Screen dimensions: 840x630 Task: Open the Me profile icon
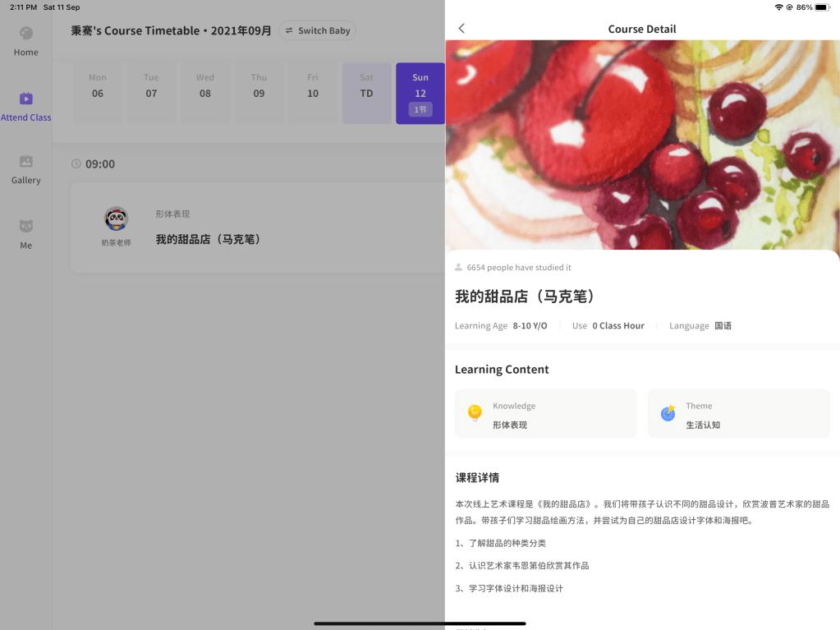[x=26, y=227]
